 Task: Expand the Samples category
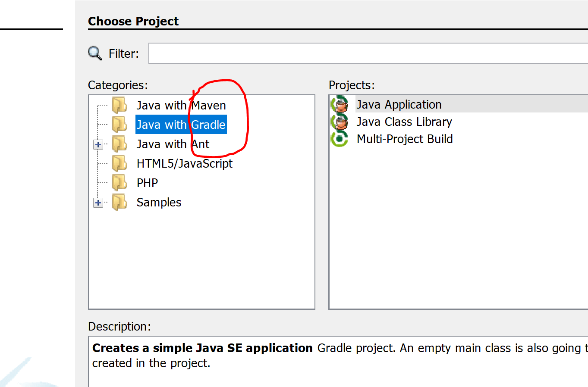pos(98,202)
